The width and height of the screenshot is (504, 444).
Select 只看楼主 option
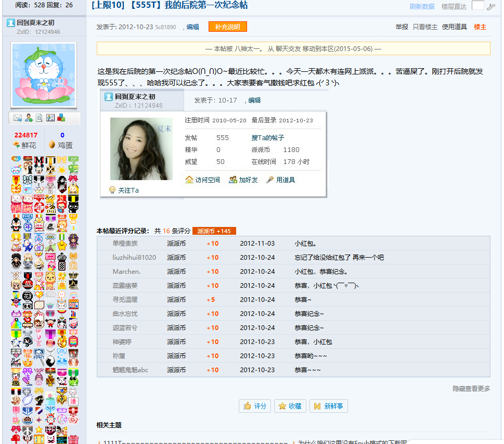pyautogui.click(x=425, y=27)
